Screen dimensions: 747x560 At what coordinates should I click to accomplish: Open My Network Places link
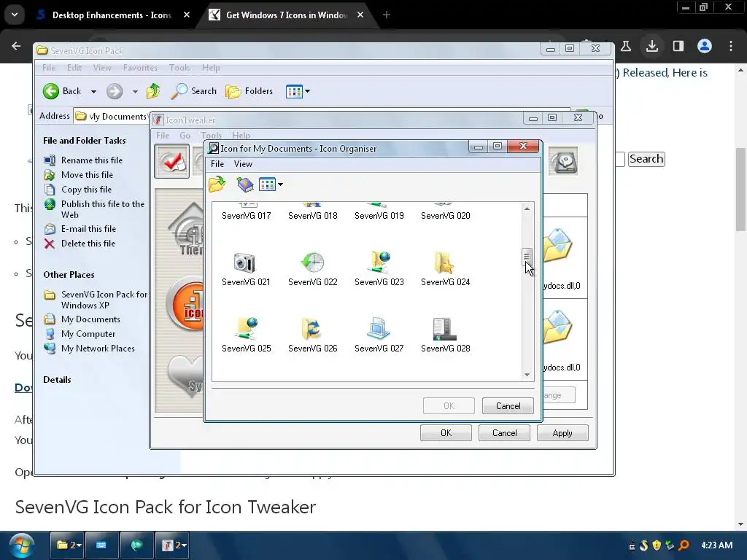tap(98, 349)
